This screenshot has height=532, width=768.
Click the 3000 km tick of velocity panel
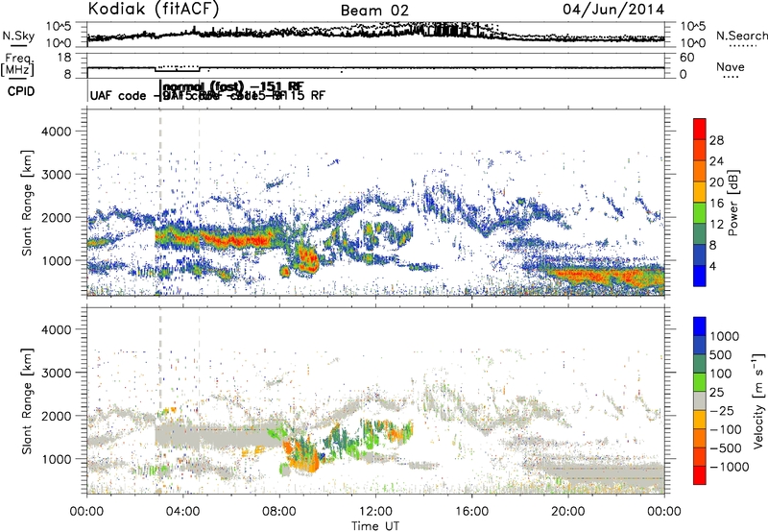tap(56, 373)
